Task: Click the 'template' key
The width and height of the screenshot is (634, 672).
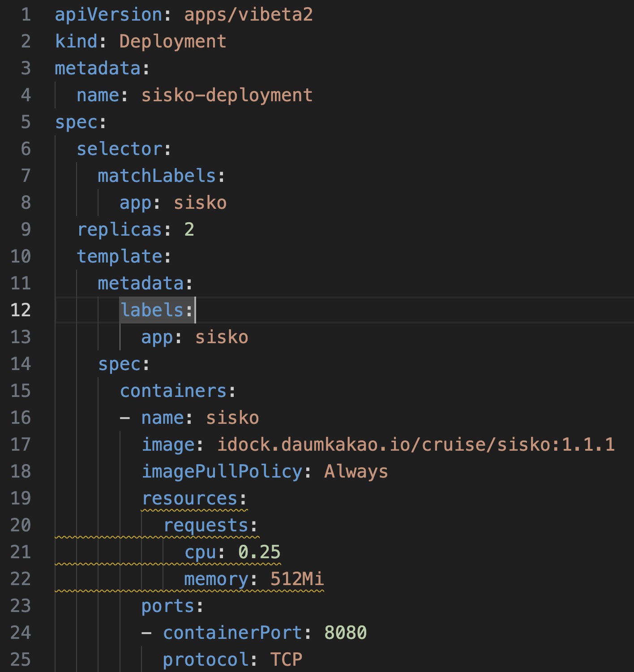Action: pyautogui.click(x=119, y=257)
